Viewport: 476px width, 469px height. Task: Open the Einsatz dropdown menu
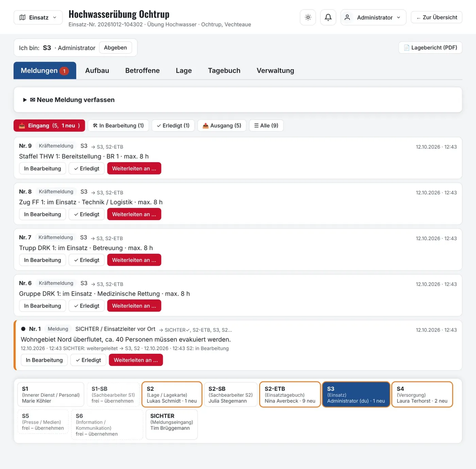pos(38,17)
